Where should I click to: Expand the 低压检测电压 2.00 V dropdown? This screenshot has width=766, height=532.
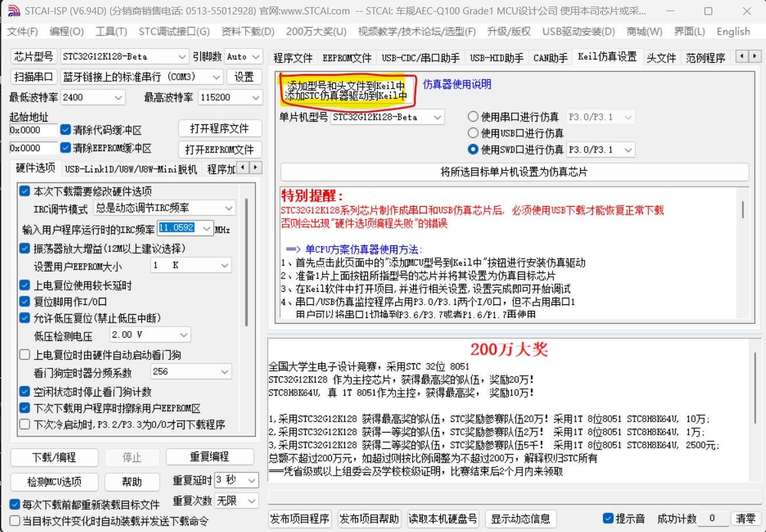pyautogui.click(x=184, y=335)
